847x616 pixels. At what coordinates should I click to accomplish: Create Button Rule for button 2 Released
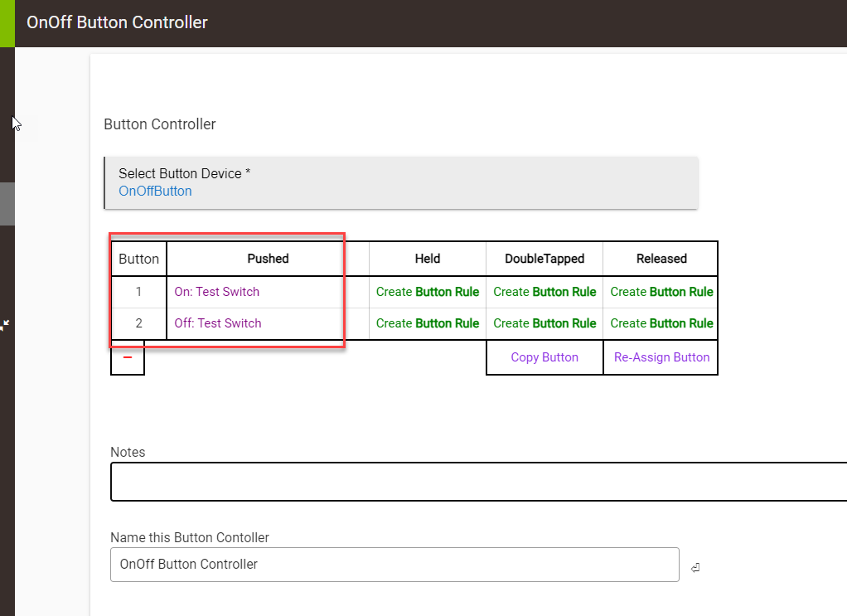[x=661, y=323]
